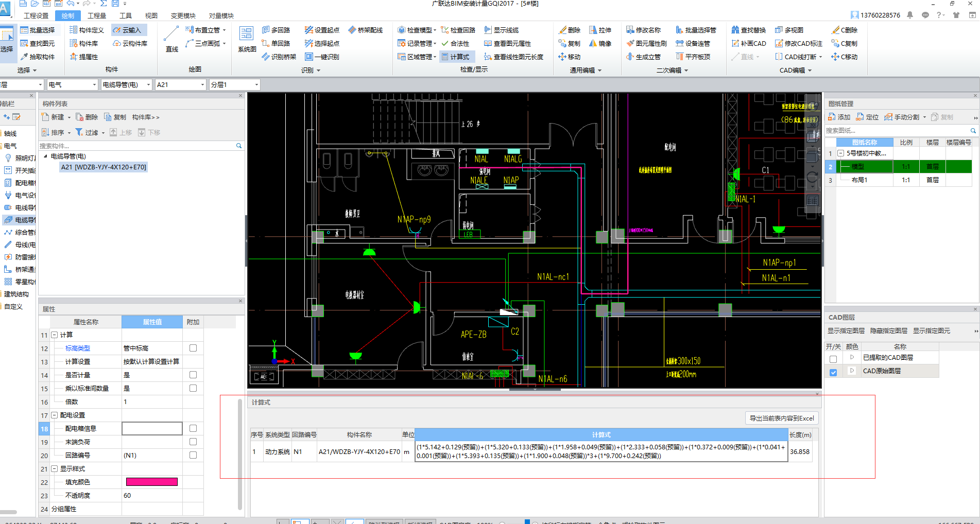
Task: Switch to the 对量模块 ribbon tab
Action: point(221,15)
